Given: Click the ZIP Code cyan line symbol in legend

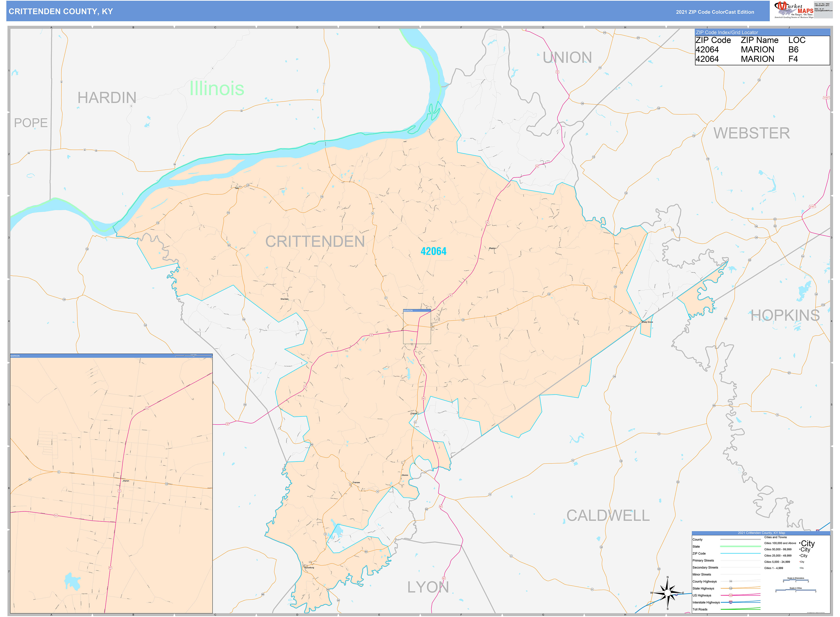Looking at the screenshot, I should [741, 553].
